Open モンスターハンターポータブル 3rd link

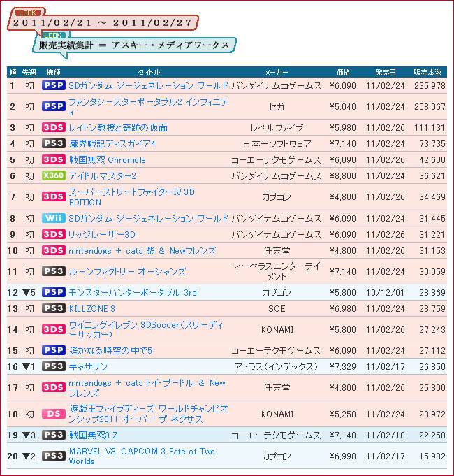pos(133,293)
